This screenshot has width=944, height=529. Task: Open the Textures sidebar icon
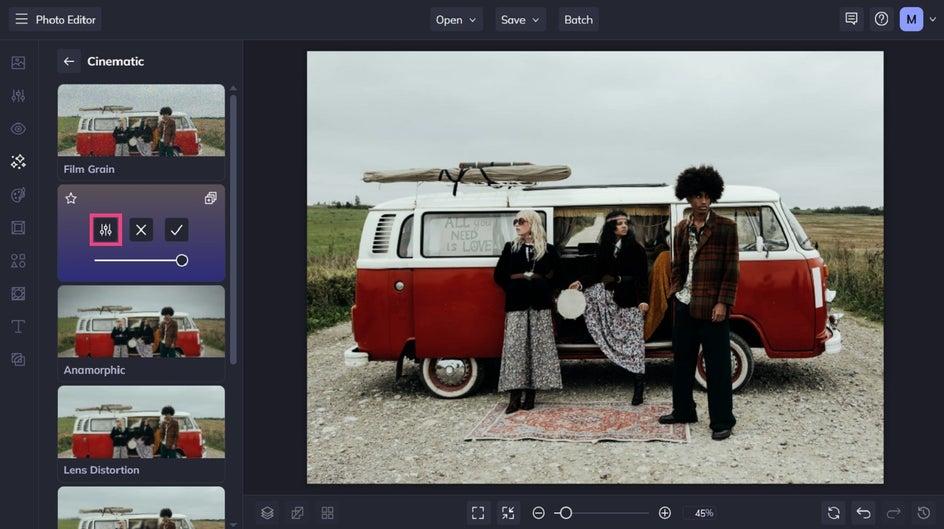click(x=18, y=359)
